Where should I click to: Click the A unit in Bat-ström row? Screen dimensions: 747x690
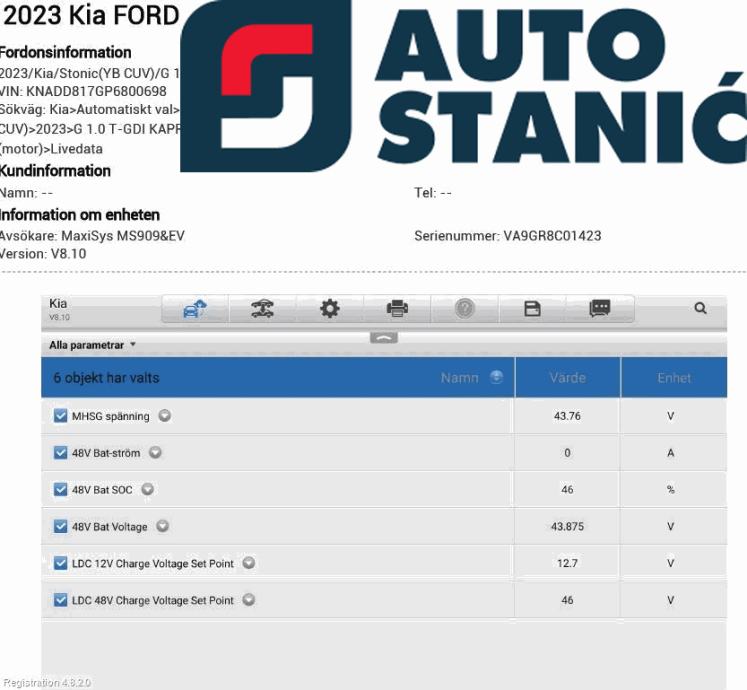coord(671,453)
